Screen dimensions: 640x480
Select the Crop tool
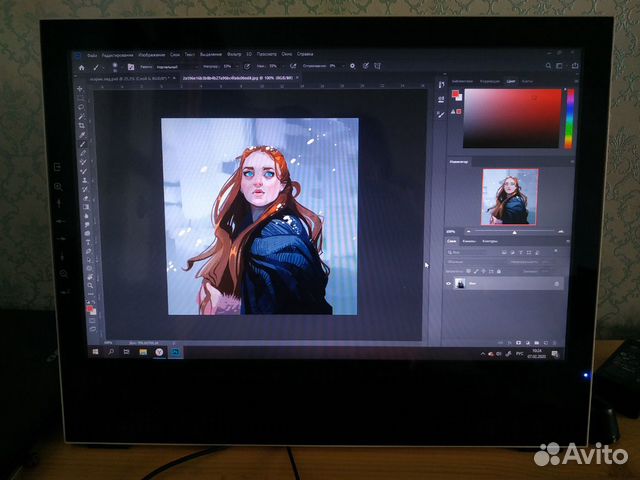pyautogui.click(x=82, y=126)
